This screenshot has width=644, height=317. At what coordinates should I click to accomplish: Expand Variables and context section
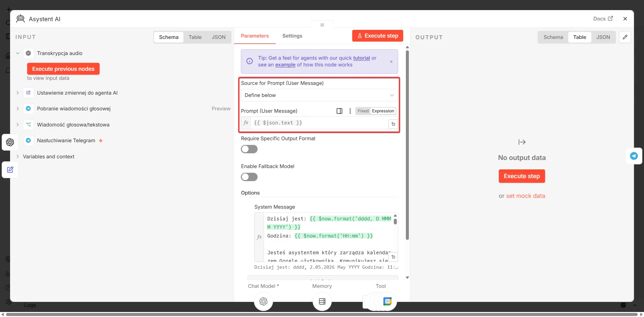18,157
